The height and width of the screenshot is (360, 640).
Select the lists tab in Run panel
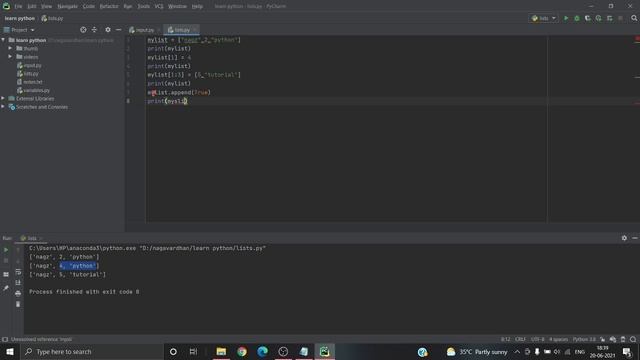click(31, 238)
